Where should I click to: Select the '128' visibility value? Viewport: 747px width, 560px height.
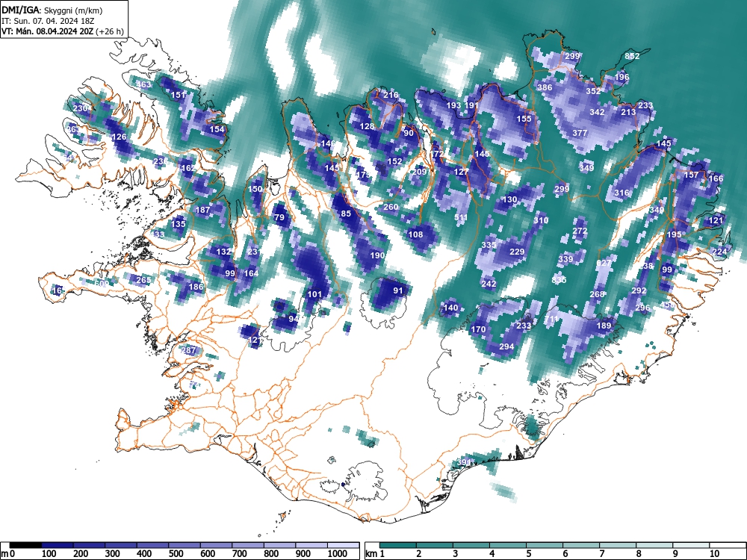pos(367,126)
